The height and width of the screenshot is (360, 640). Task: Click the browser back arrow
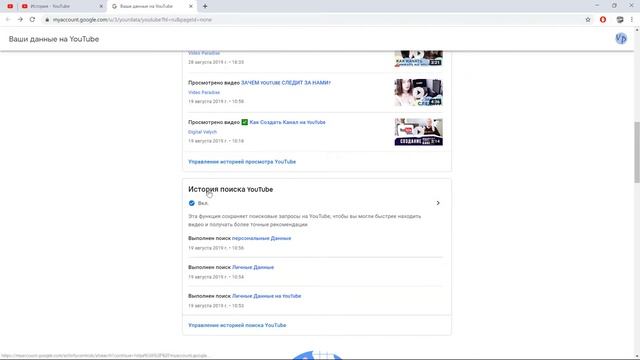8,20
